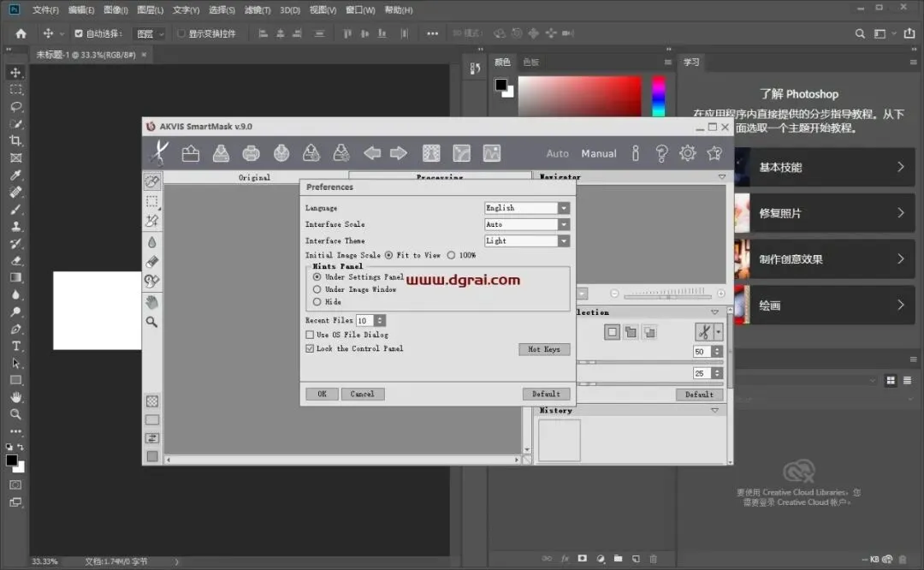Toggle Lock the Control Panel checkbox
Image resolution: width=924 pixels, height=570 pixels.
click(x=310, y=348)
